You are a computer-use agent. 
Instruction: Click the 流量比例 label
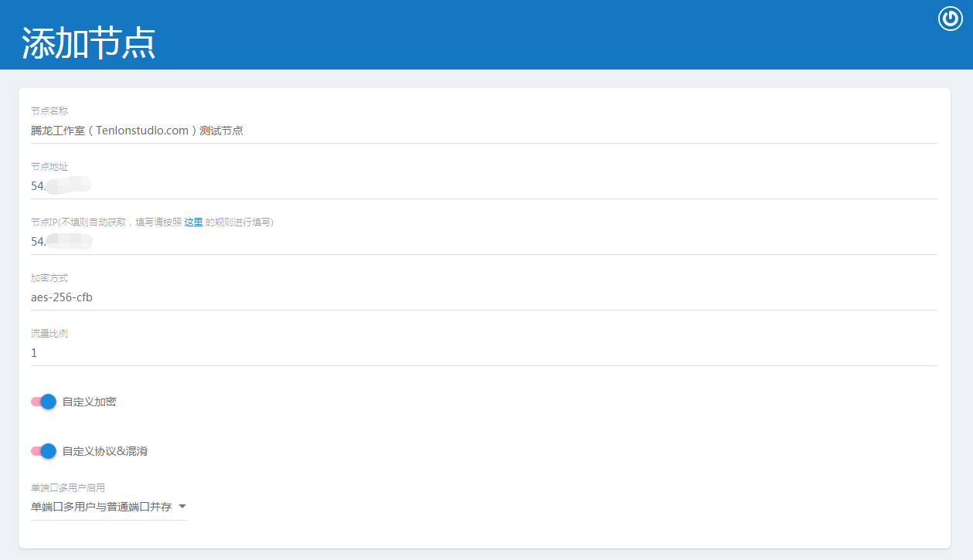tap(49, 334)
